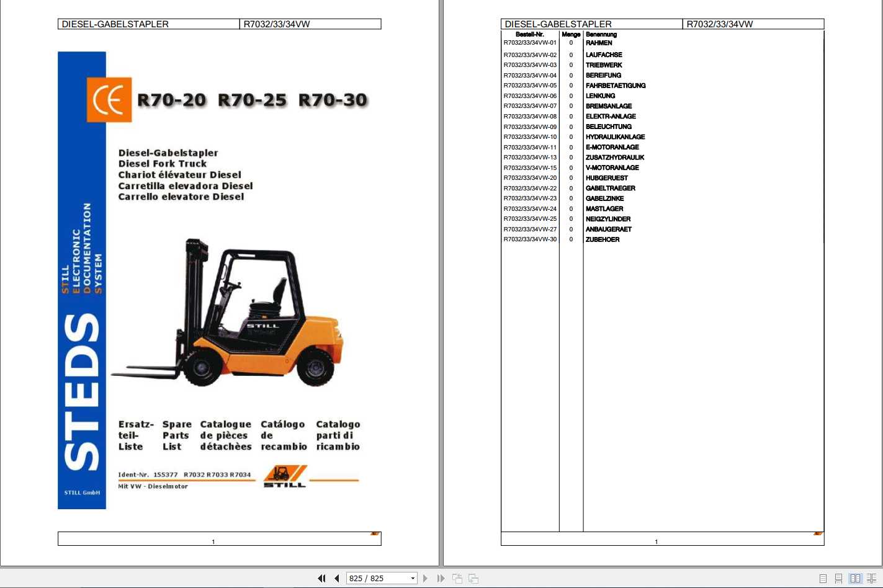This screenshot has width=883, height=588.
Task: Go to the previous page
Action: (337, 578)
